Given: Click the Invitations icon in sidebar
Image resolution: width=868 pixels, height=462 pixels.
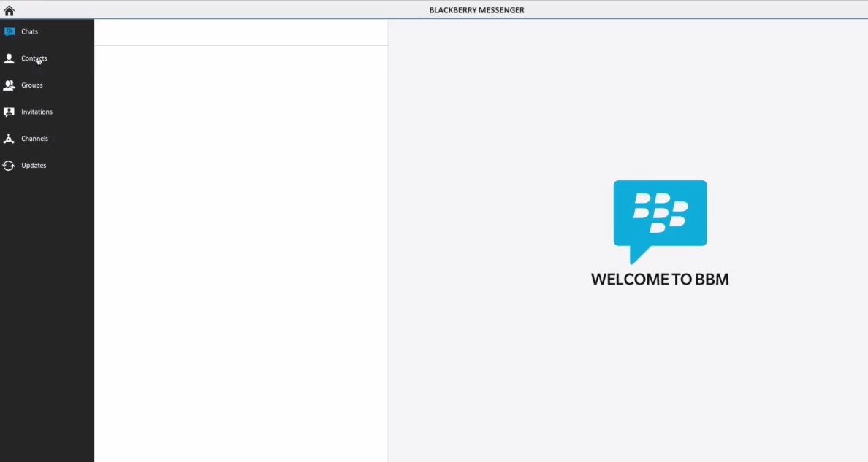Looking at the screenshot, I should pos(9,112).
